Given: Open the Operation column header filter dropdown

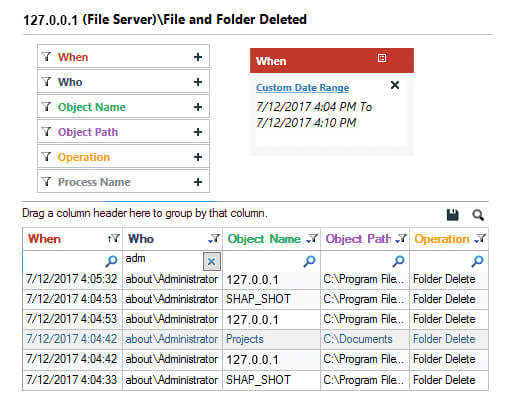Looking at the screenshot, I should 480,239.
